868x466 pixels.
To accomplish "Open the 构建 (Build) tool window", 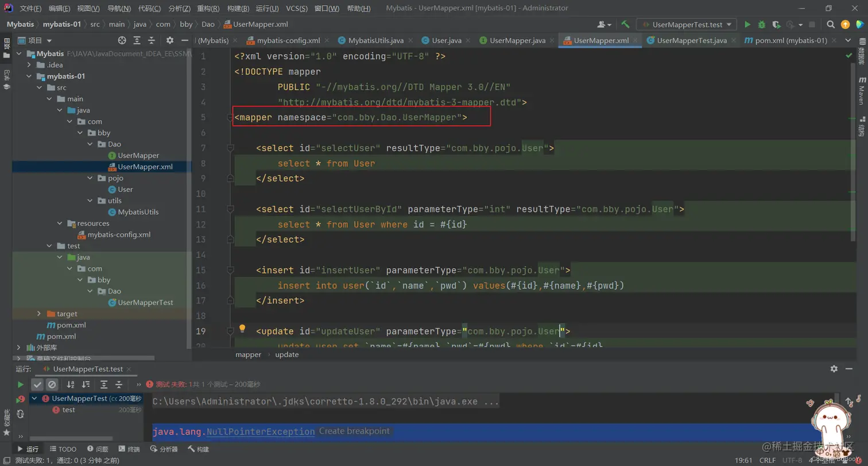I will 197,449.
